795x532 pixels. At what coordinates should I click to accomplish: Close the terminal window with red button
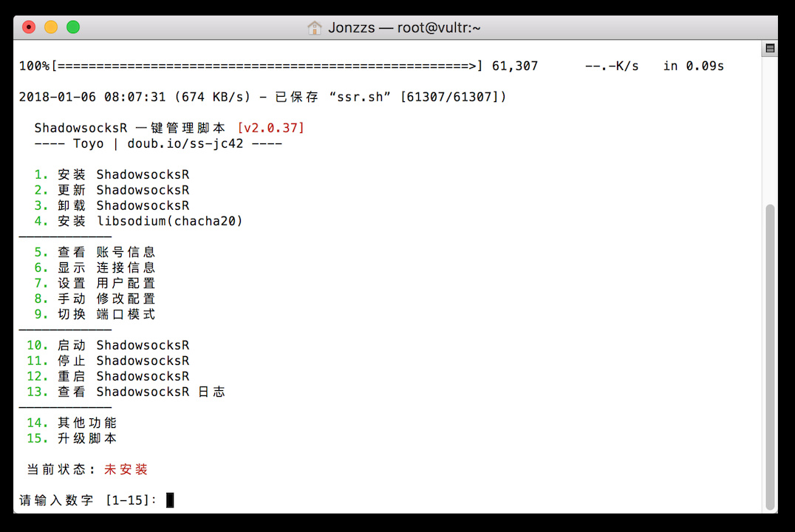click(29, 27)
